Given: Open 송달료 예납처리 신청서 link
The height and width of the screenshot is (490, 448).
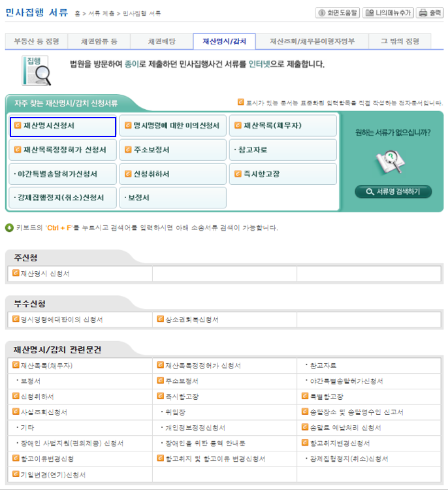Looking at the screenshot, I should click(345, 428).
